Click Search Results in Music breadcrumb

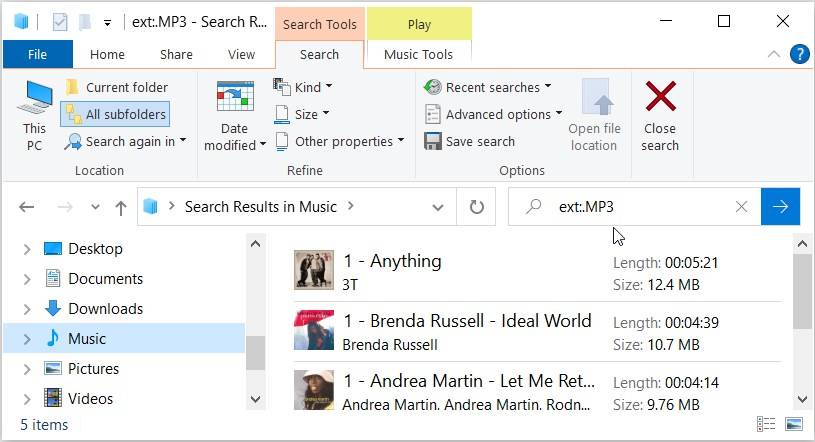point(261,207)
